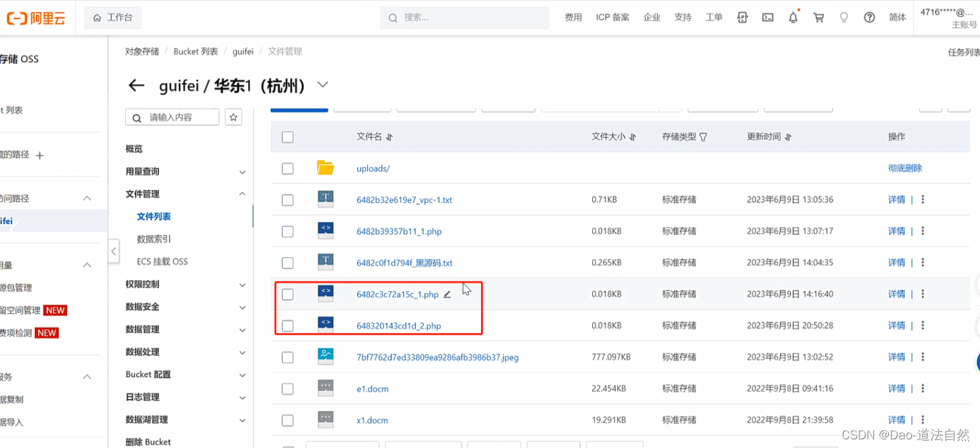The image size is (980, 448).
Task: Open the CloudShell terminal icon
Action: pyautogui.click(x=767, y=17)
